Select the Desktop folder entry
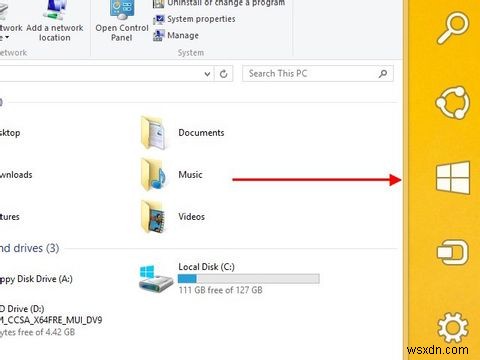Screen dimensions: 480x360 [x=10, y=133]
